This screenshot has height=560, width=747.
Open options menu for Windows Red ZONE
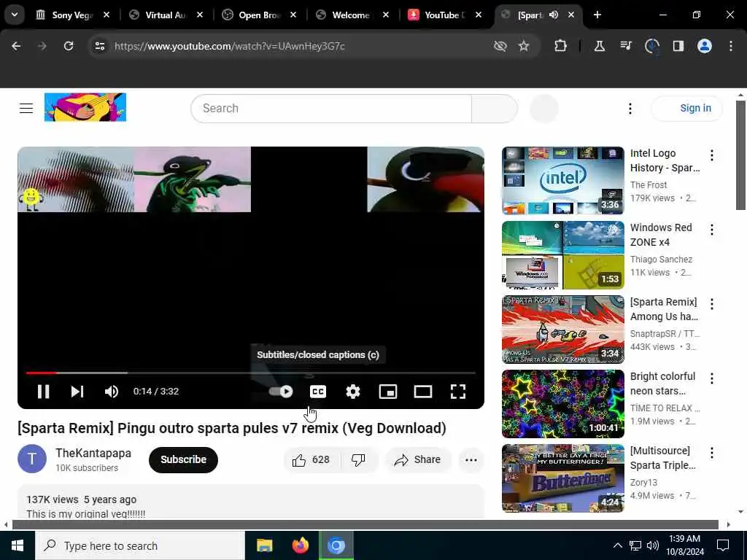712,230
